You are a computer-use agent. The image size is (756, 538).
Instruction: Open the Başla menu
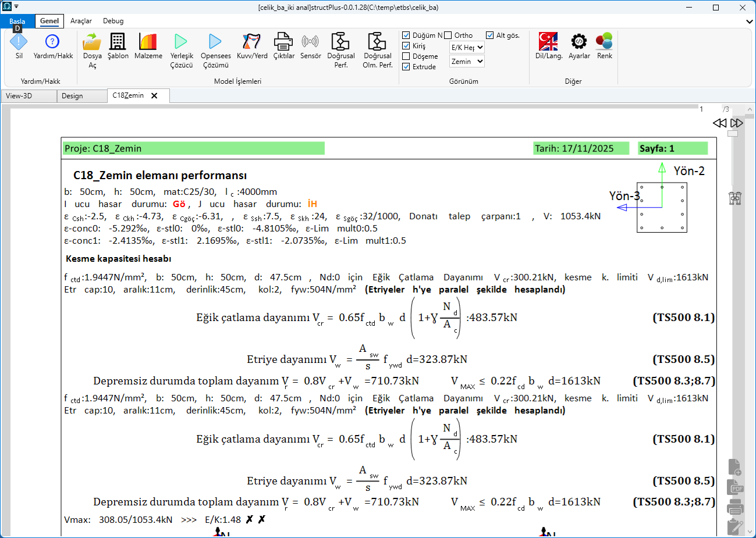(17, 21)
